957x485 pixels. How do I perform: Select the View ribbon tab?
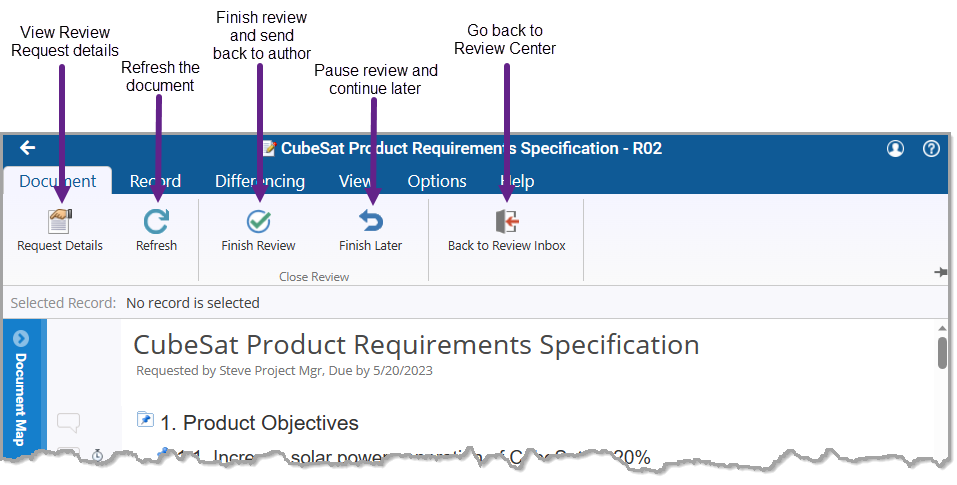coord(356,181)
